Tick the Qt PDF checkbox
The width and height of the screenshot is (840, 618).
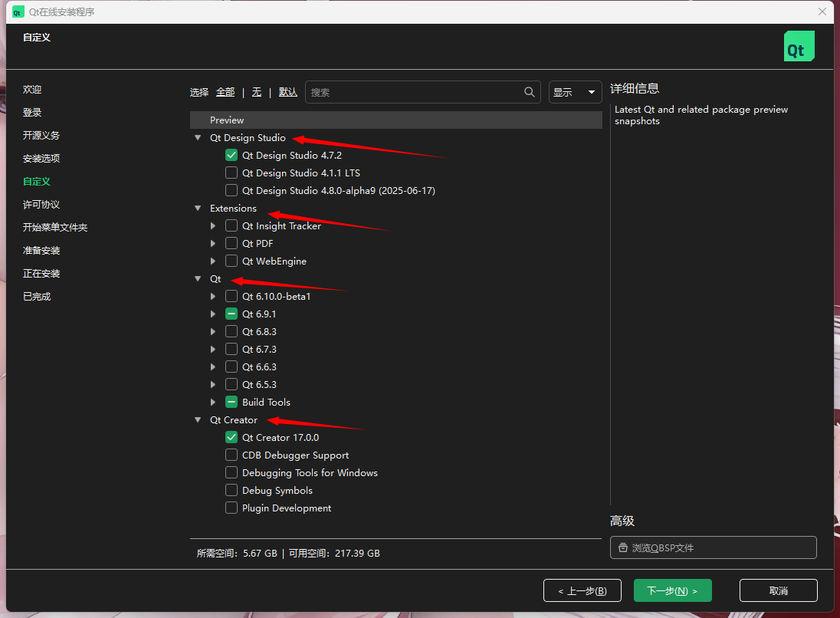(x=231, y=243)
